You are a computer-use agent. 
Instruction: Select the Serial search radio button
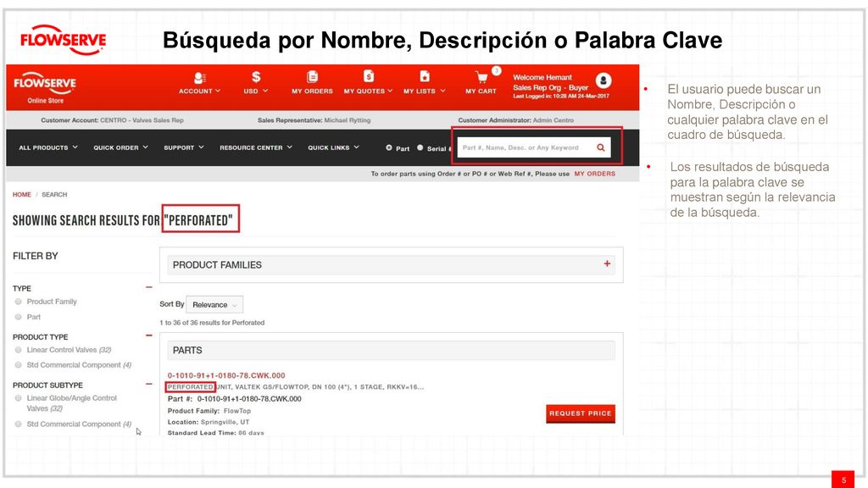420,147
